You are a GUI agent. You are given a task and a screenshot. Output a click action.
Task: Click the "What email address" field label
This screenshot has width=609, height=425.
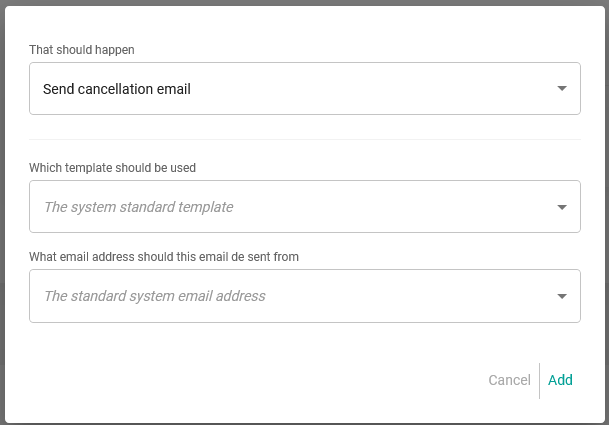pos(164,257)
